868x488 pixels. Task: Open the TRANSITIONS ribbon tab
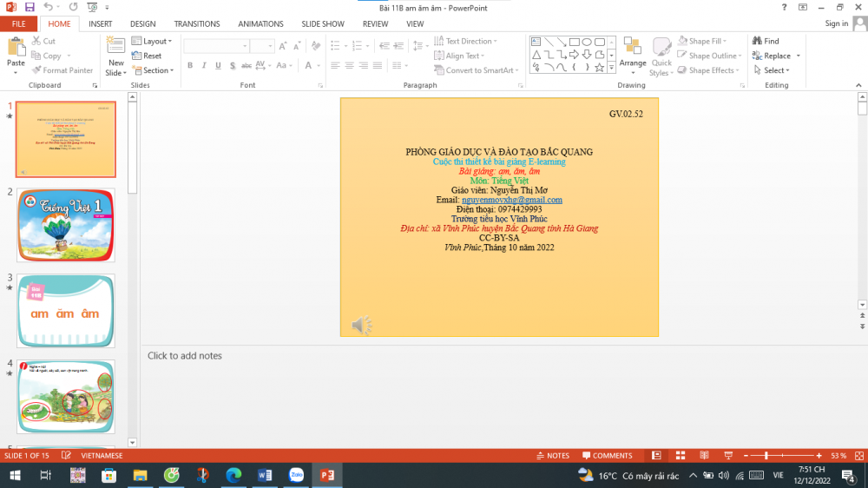[x=196, y=23]
